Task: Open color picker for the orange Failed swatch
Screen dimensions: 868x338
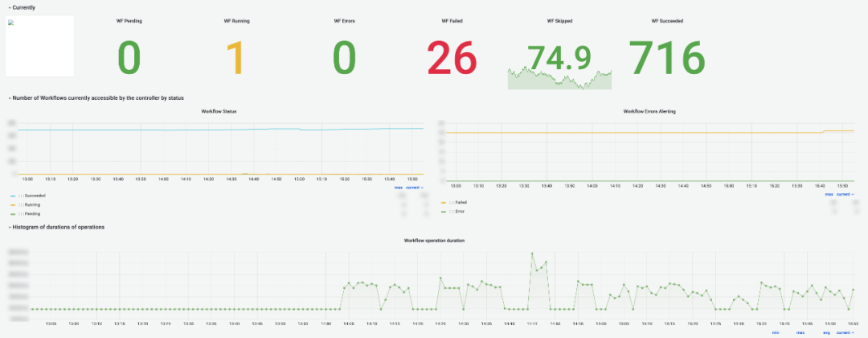Action: click(444, 202)
